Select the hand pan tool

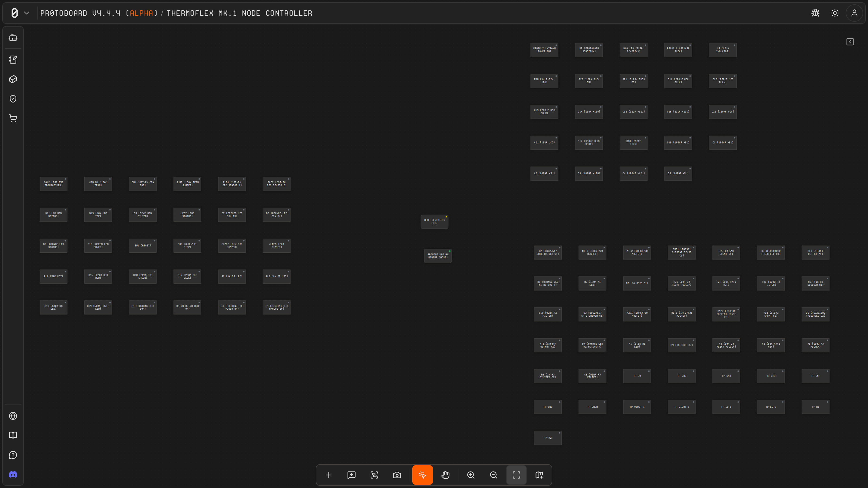(x=445, y=475)
